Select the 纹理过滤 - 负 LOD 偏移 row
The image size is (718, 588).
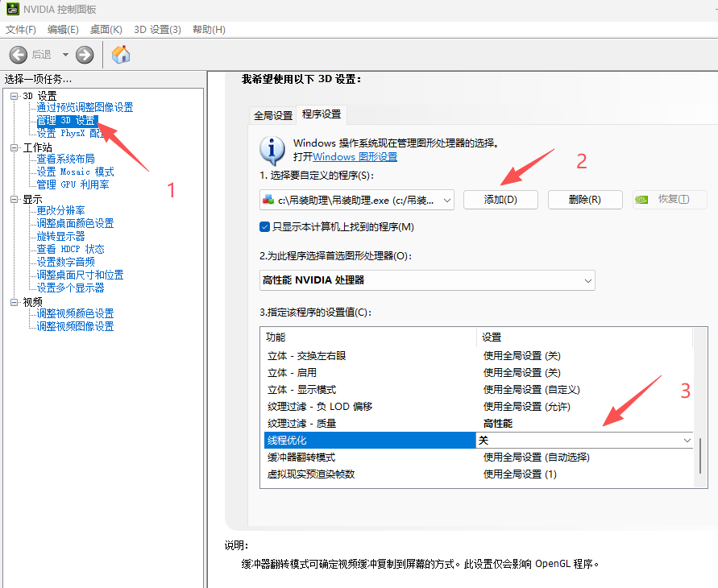pyautogui.click(x=478, y=406)
